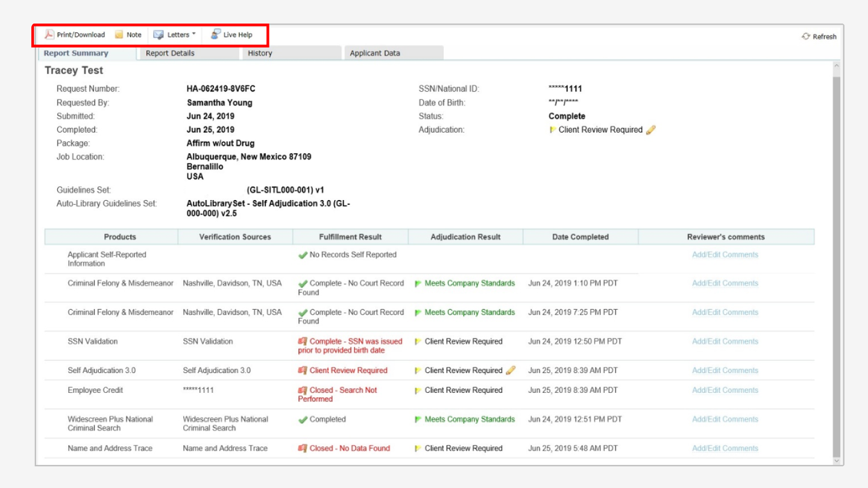Click pencil icon in Self Adjudication 3.0 row
This screenshot has width=868, height=488.
(x=511, y=371)
